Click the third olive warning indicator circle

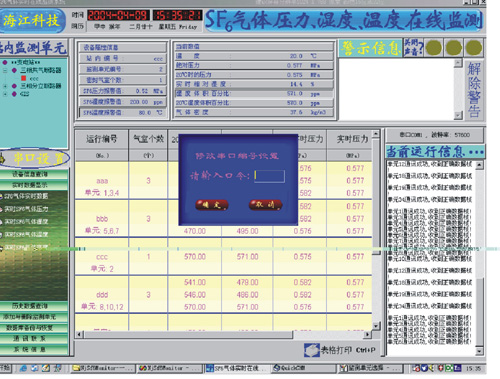pyautogui.click(x=473, y=48)
